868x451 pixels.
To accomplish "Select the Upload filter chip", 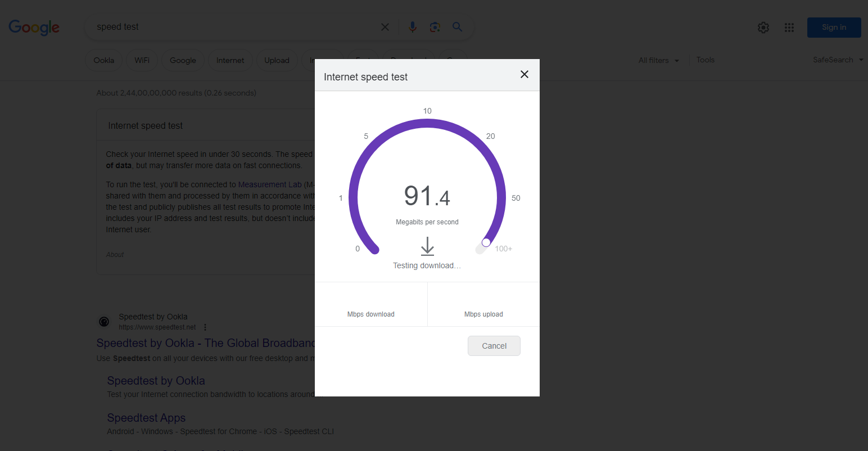I will coord(277,60).
